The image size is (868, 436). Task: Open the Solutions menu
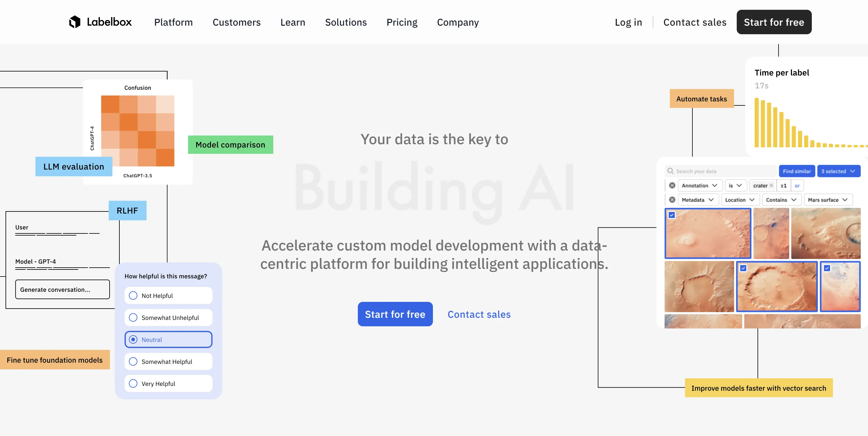tap(346, 22)
